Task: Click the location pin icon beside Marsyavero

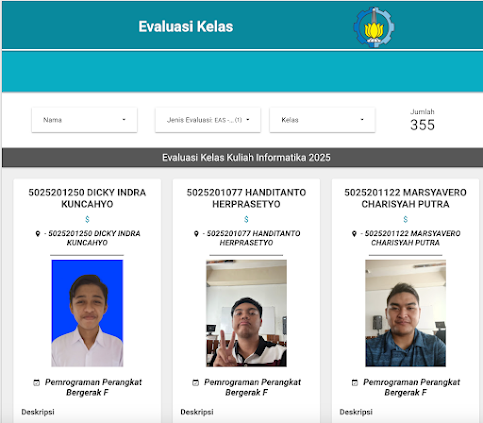Action: [354, 234]
